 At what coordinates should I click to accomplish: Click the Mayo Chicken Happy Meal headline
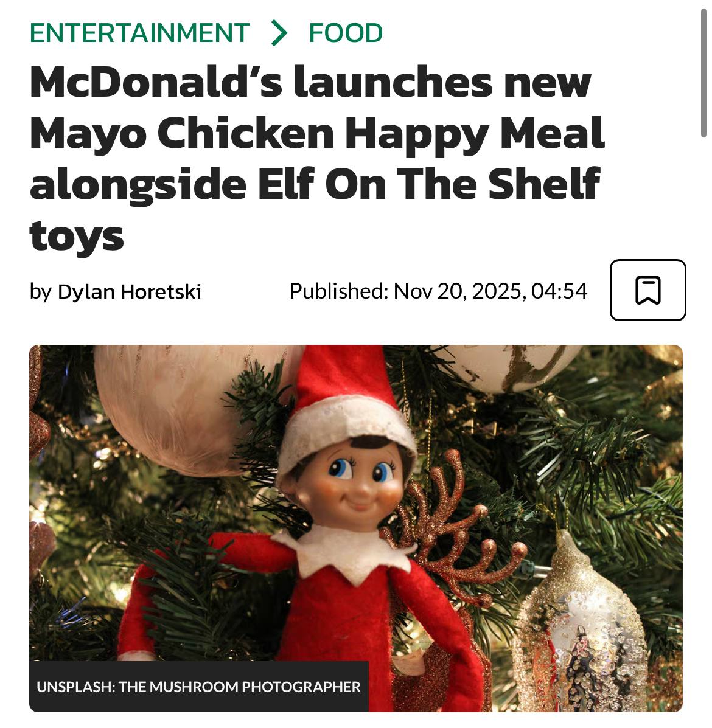pos(317,159)
